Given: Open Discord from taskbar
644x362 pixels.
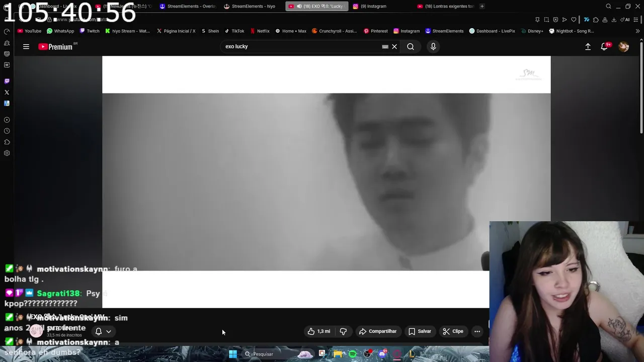Looking at the screenshot, I should [x=382, y=354].
